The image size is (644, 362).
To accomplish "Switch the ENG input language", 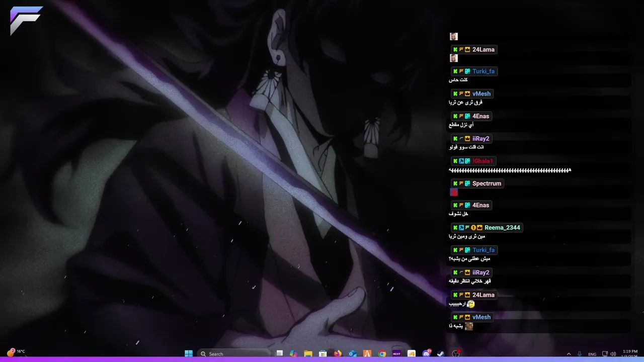I will [592, 353].
